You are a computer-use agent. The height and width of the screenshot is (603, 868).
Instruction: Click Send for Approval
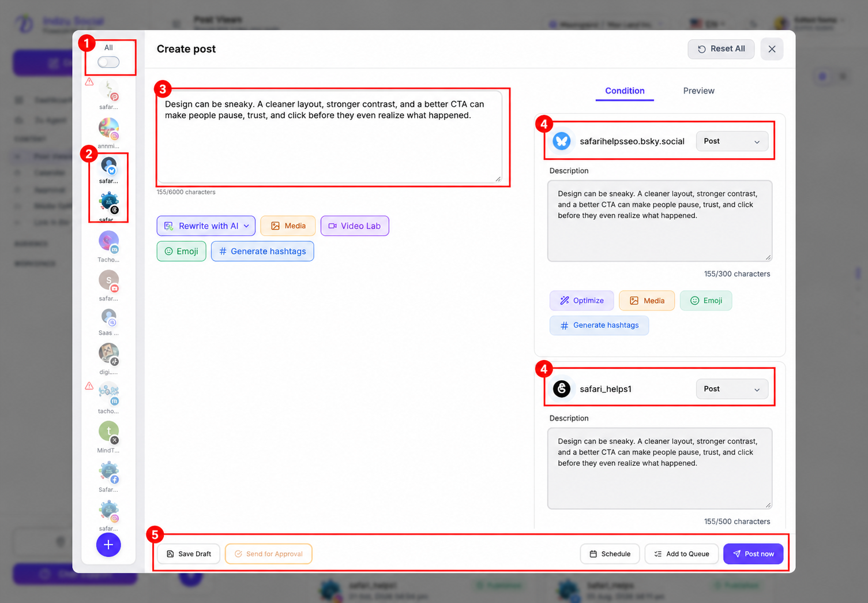pos(269,554)
